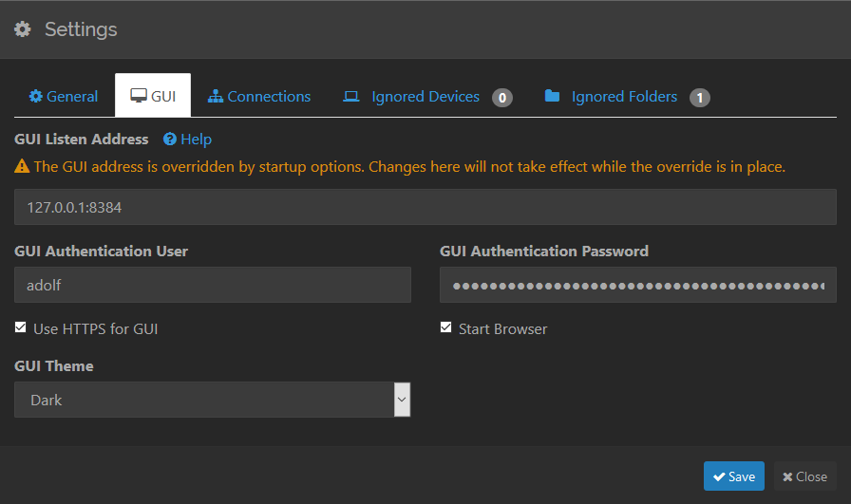The width and height of the screenshot is (851, 504).
Task: Click the Ignored Folders count badge 1
Action: [x=700, y=98]
